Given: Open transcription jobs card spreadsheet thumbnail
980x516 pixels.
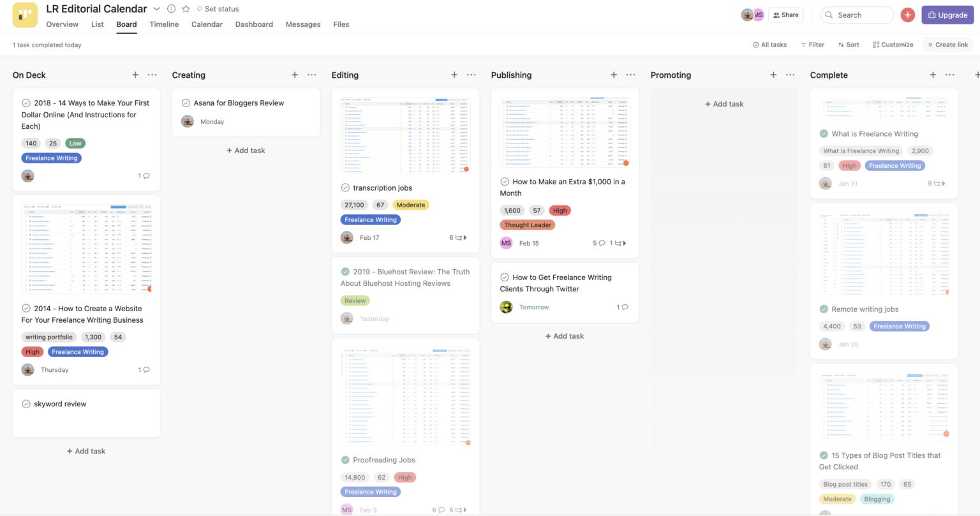Looking at the screenshot, I should (405, 135).
